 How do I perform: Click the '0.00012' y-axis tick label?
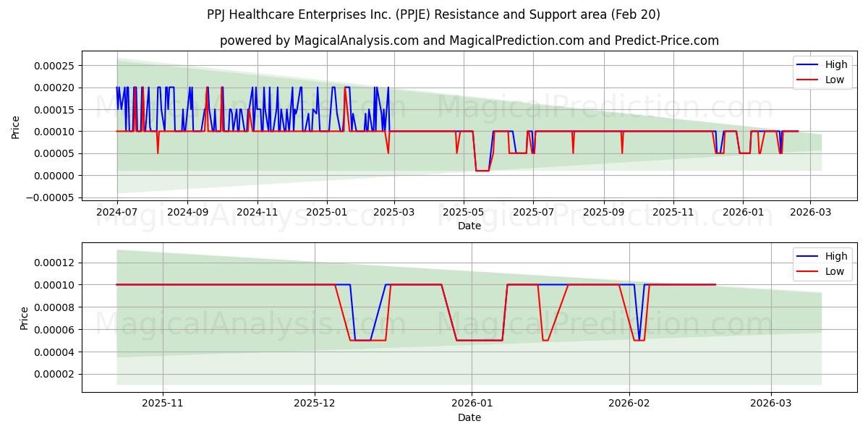[x=54, y=263]
